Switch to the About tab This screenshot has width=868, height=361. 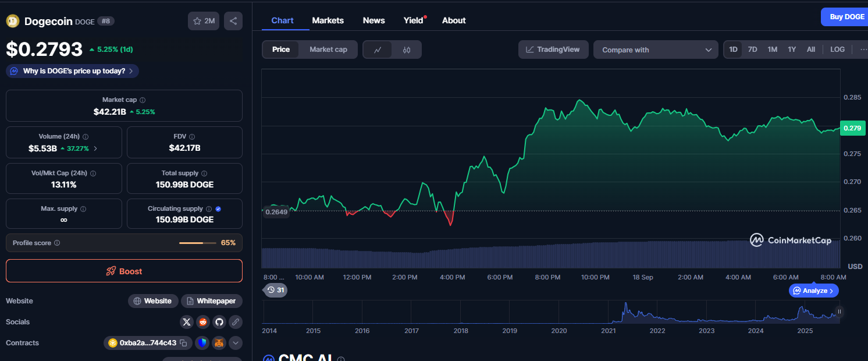454,20
